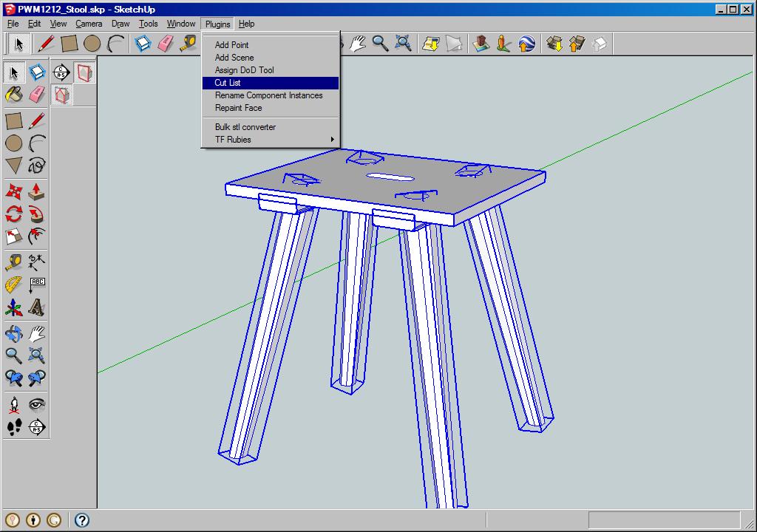Open the Camera menu

click(x=89, y=24)
